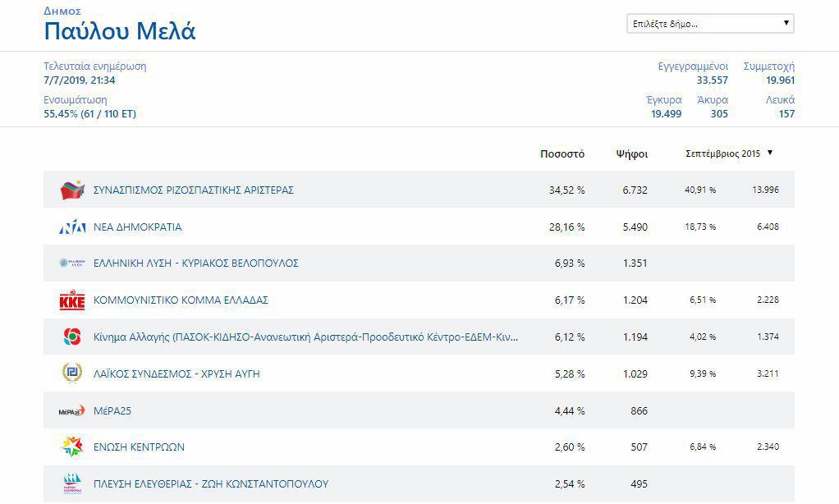
Task: Click the Plefsi Eleftherias party logo
Action: coord(72,483)
